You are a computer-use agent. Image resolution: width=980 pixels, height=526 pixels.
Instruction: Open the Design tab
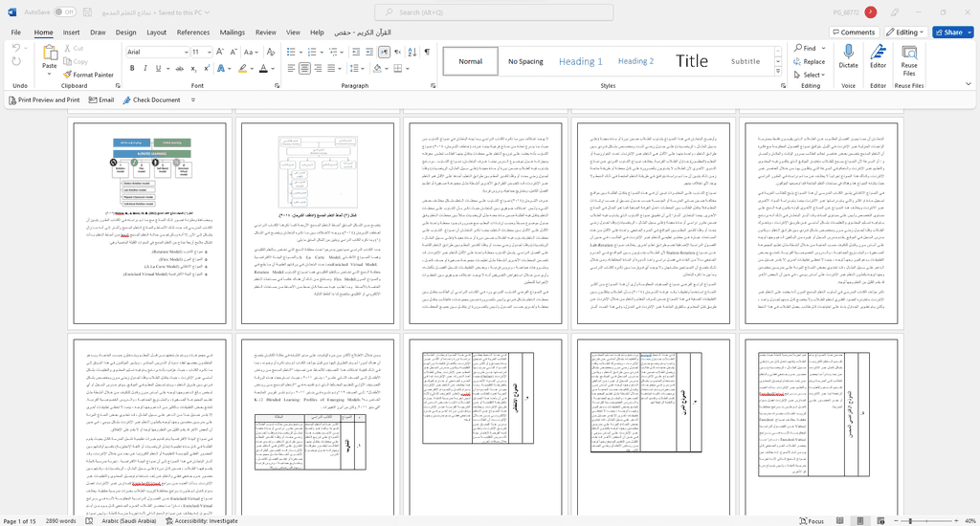tap(125, 33)
